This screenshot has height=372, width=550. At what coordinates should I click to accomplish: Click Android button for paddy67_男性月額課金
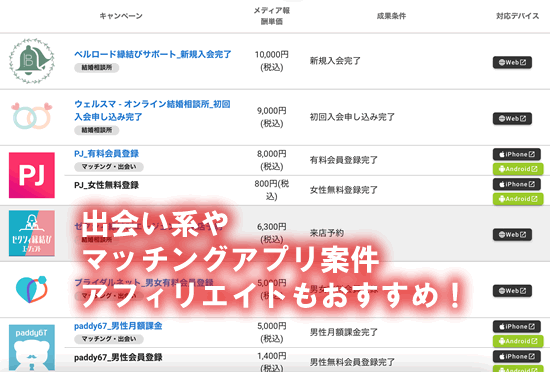[x=518, y=341]
